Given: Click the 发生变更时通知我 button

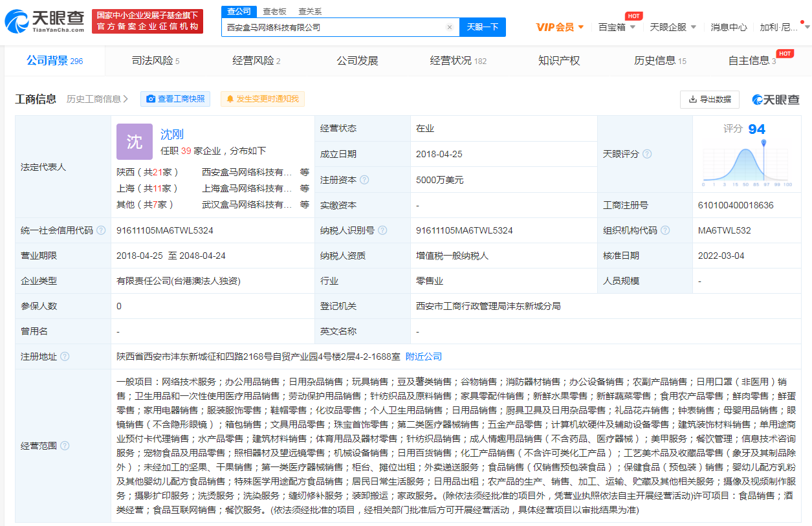Looking at the screenshot, I should [262, 99].
